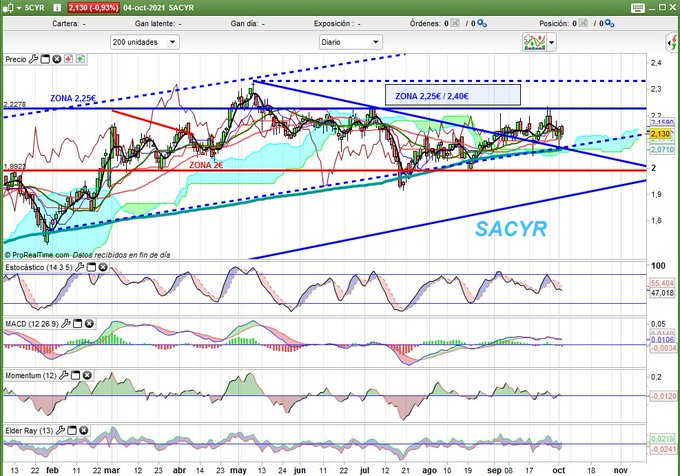Image resolution: width=680 pixels, height=476 pixels.
Task: Click the partially visible icon at right edge
Action: (673, 42)
